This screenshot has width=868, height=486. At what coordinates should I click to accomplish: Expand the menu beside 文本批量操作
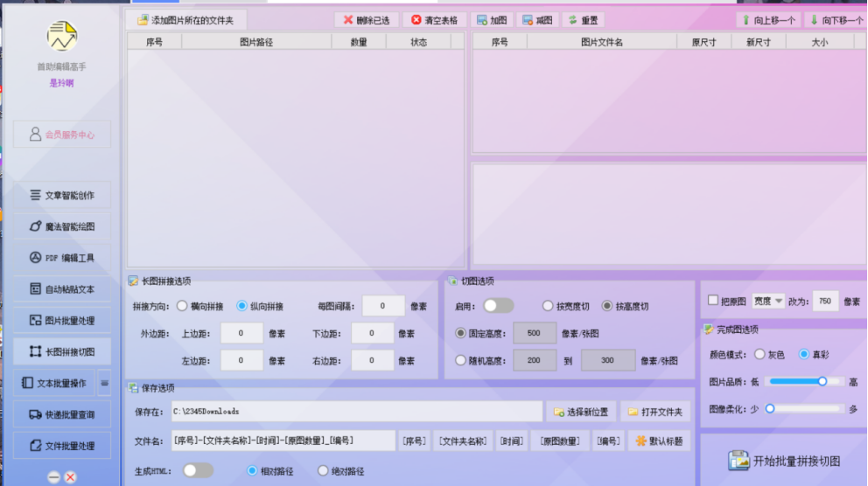(x=104, y=383)
